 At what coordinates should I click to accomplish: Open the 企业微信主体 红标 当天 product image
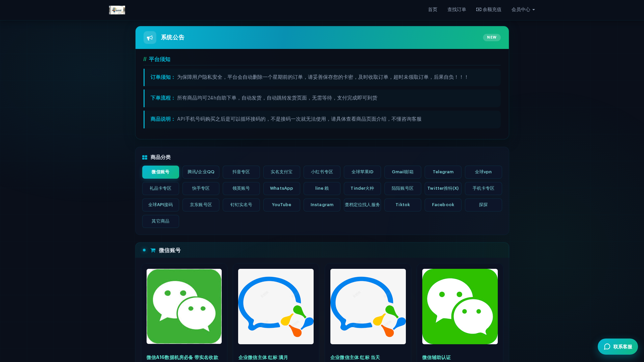point(368,306)
